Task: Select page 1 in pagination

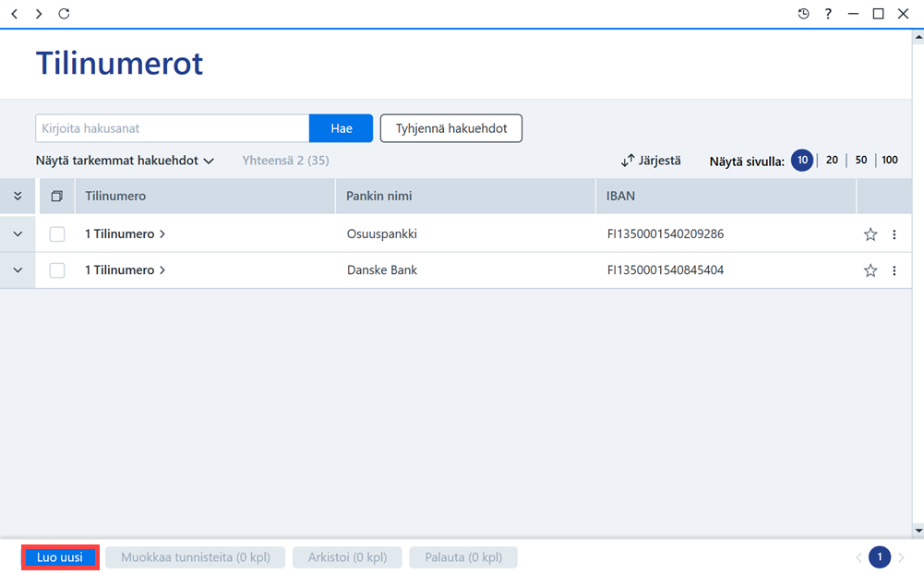Action: (880, 556)
